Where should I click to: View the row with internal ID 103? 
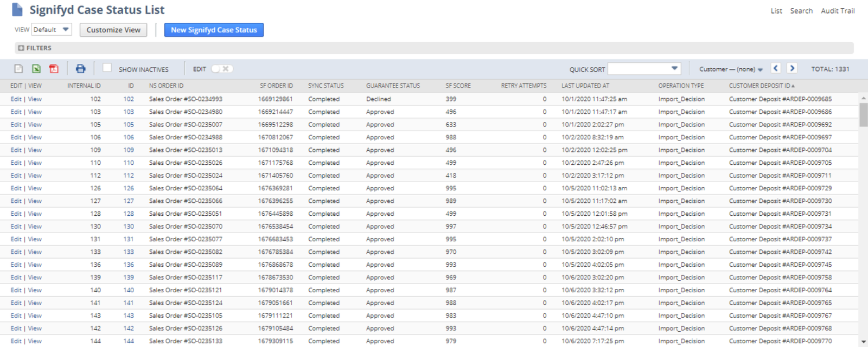[x=35, y=112]
